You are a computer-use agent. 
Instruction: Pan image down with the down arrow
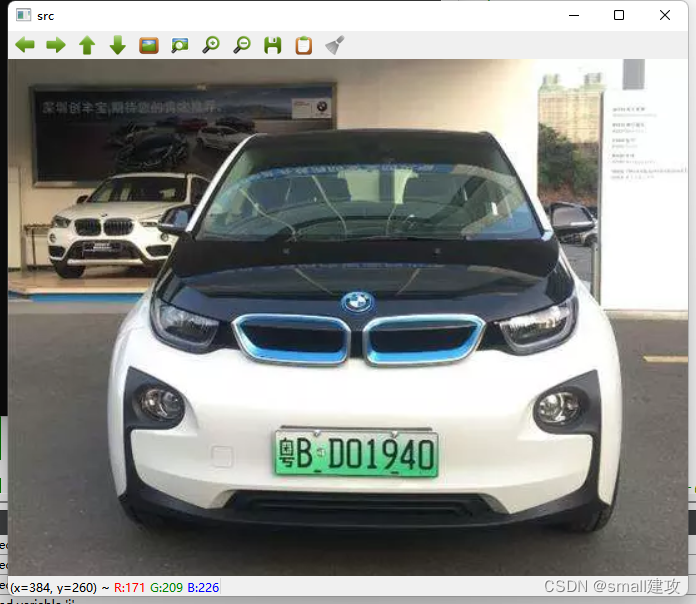118,45
